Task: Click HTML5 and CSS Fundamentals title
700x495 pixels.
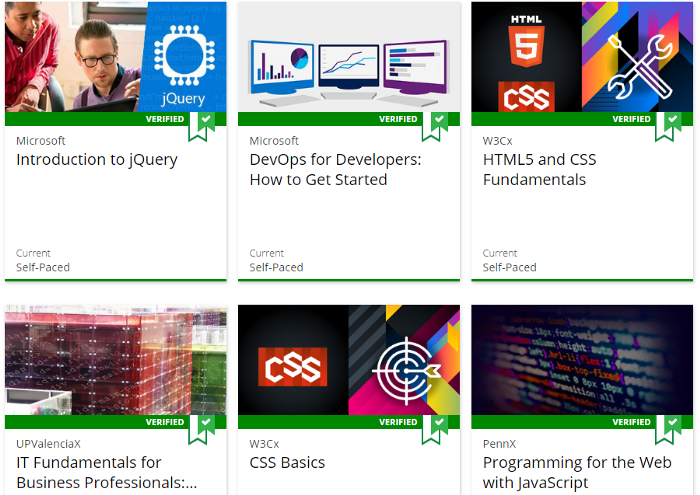Action: tap(539, 170)
